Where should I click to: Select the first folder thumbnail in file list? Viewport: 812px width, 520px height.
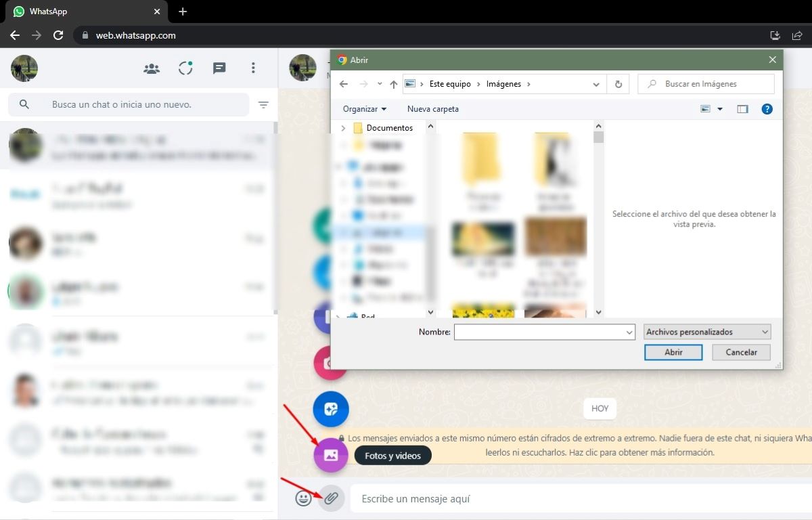pyautogui.click(x=483, y=158)
